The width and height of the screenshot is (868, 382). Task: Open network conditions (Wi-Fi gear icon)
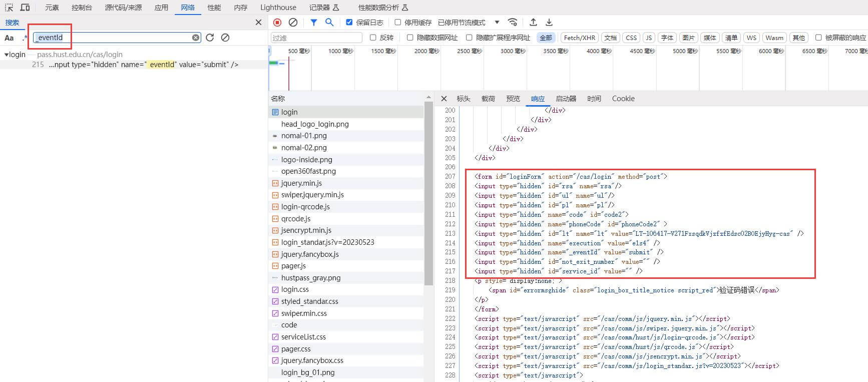[513, 22]
